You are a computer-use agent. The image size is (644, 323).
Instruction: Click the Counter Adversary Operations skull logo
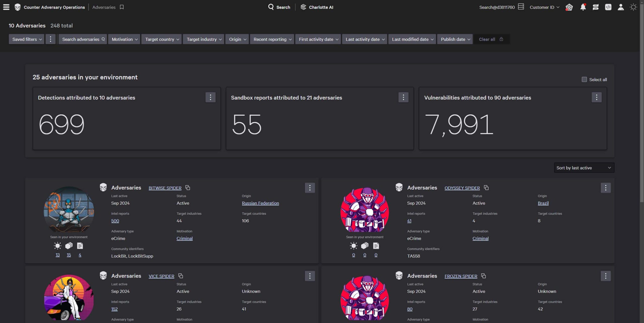coord(17,7)
